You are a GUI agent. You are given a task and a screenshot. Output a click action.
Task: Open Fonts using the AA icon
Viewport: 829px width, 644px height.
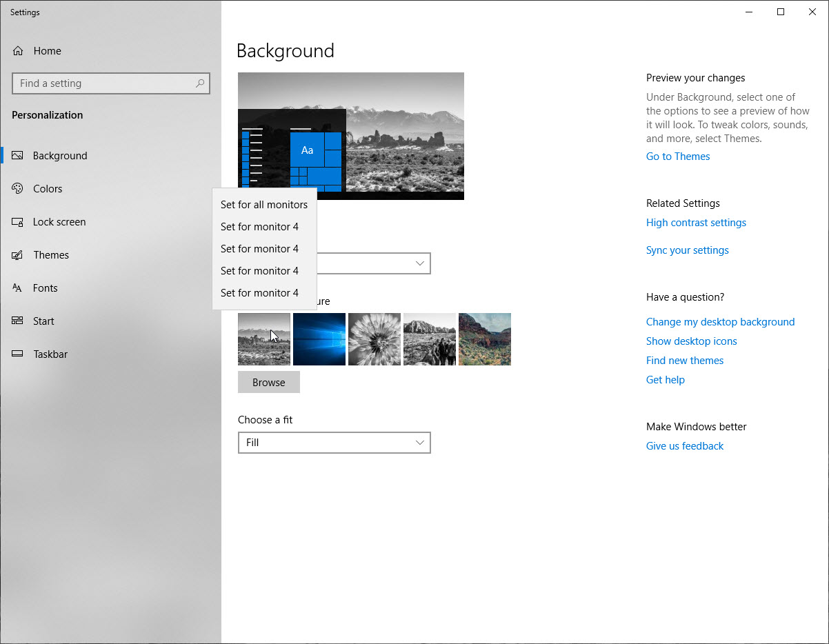click(x=18, y=288)
